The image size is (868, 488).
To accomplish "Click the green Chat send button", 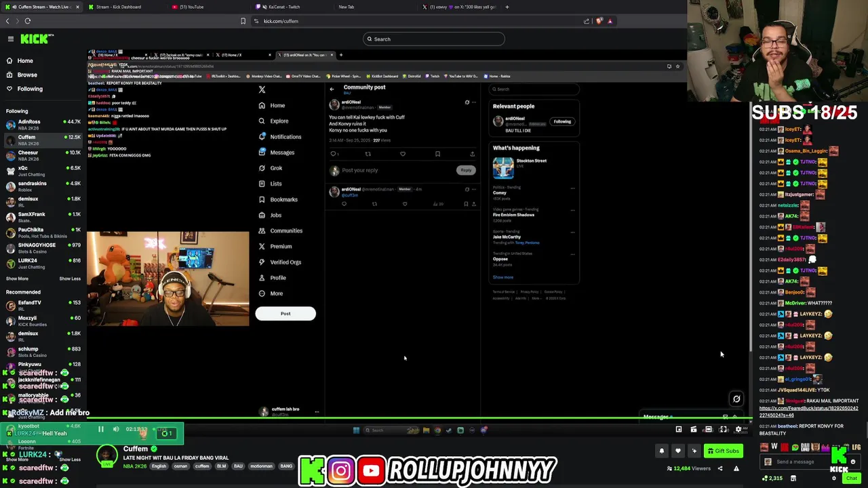I will tap(851, 479).
